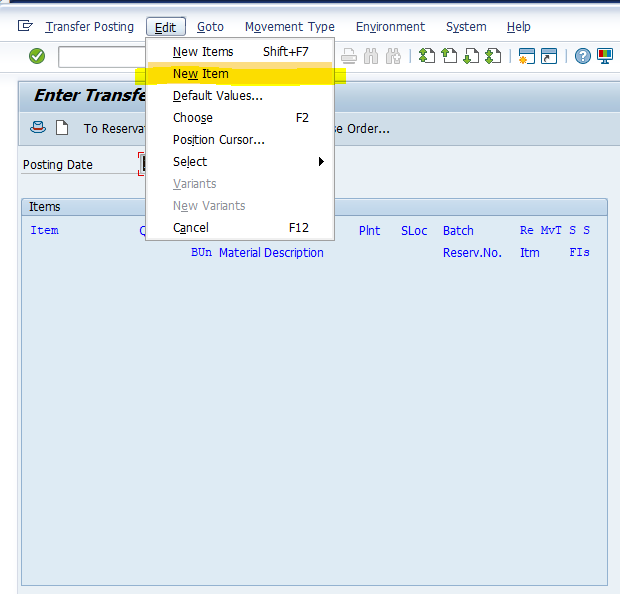Click the SLoc column header
Image resolution: width=620 pixels, height=594 pixels.
coord(414,231)
